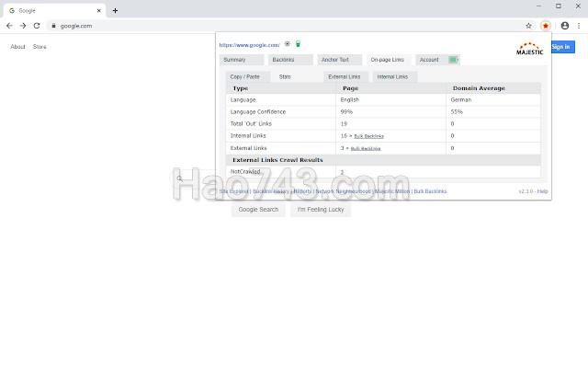Switch to the Backlinks tab
The height and width of the screenshot is (368, 588).
[x=290, y=60]
